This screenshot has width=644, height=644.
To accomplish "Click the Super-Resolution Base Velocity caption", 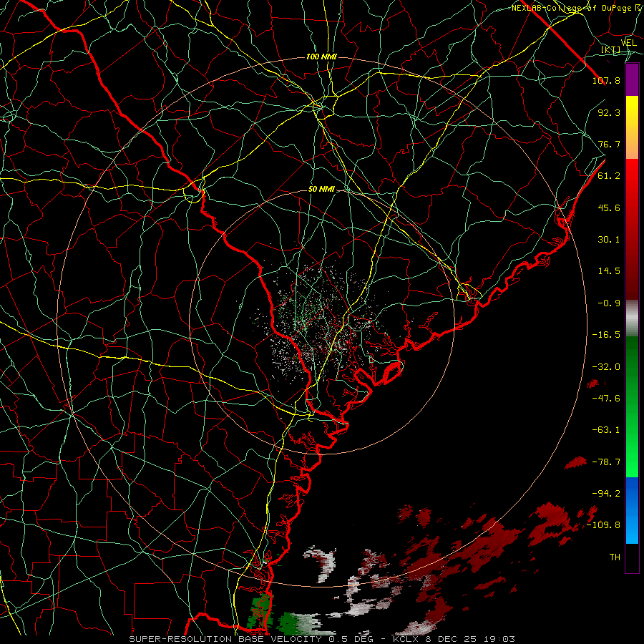I will [x=321, y=639].
